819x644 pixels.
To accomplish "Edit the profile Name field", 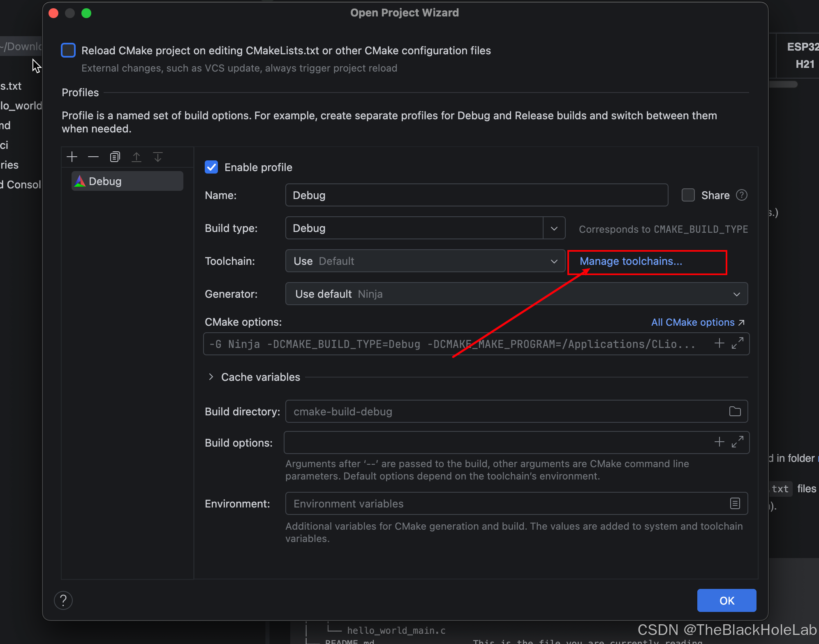I will pos(477,195).
